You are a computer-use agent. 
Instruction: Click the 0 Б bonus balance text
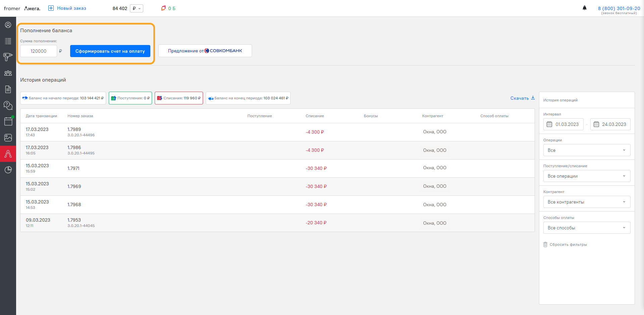tap(172, 8)
